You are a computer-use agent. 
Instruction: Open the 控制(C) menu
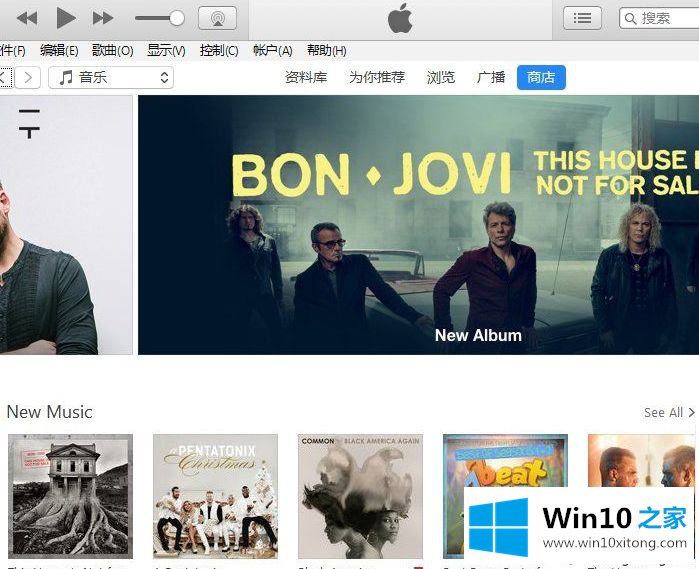click(x=219, y=50)
